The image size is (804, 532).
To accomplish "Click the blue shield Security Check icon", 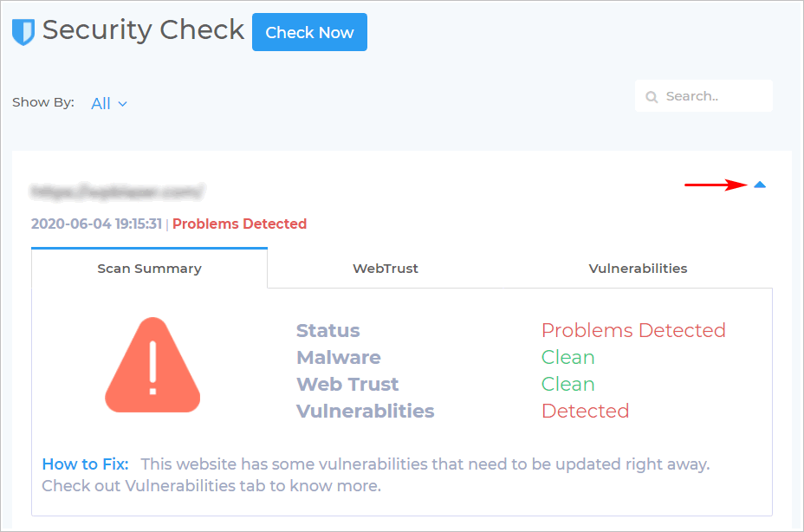I will point(23,32).
